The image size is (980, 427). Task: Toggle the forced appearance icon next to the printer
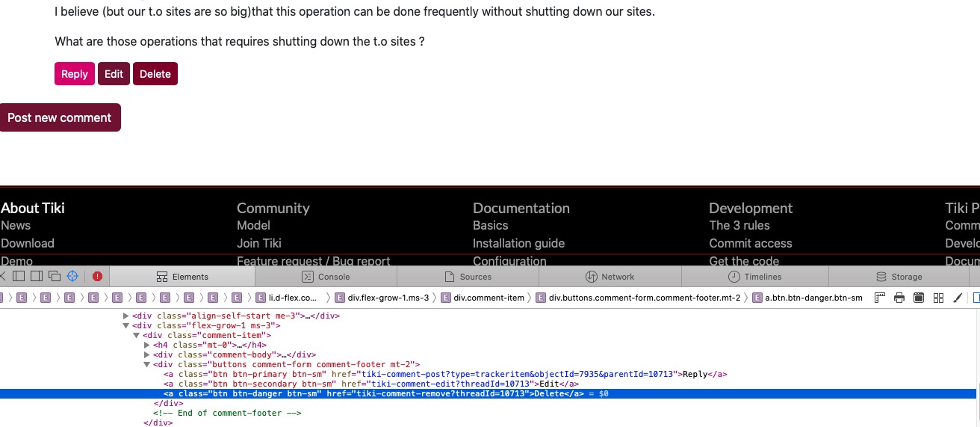(919, 298)
